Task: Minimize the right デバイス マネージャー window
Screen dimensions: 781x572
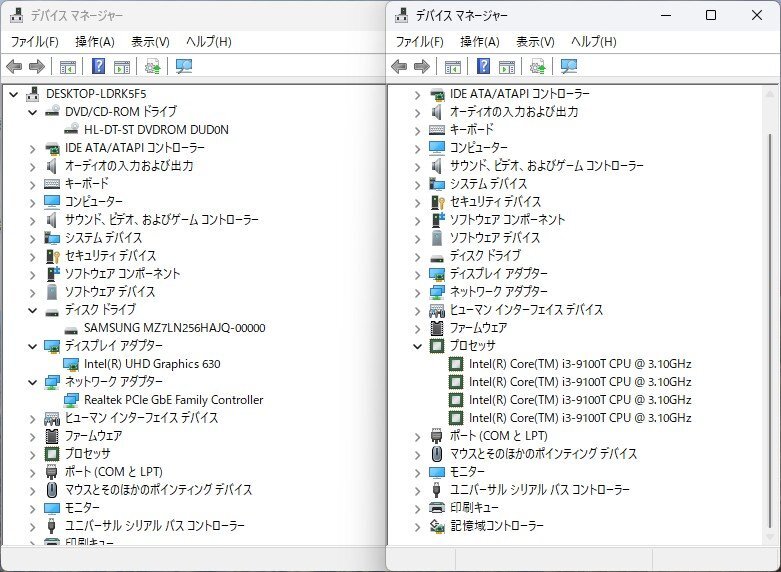Action: 666,15
